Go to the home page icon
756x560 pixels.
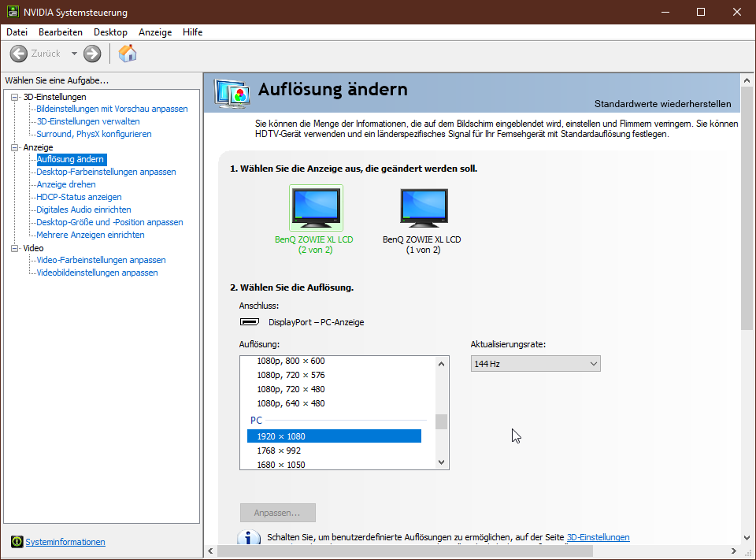[x=128, y=54]
